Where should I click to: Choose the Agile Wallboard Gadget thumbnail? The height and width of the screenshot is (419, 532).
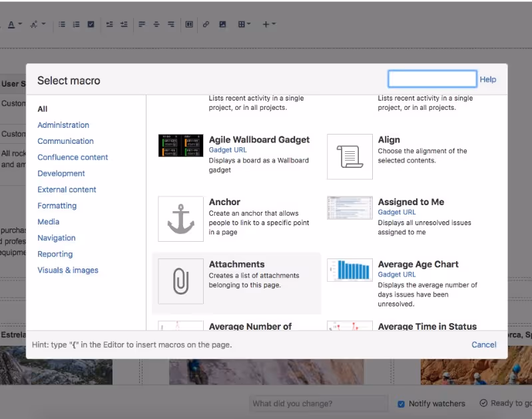tap(181, 145)
